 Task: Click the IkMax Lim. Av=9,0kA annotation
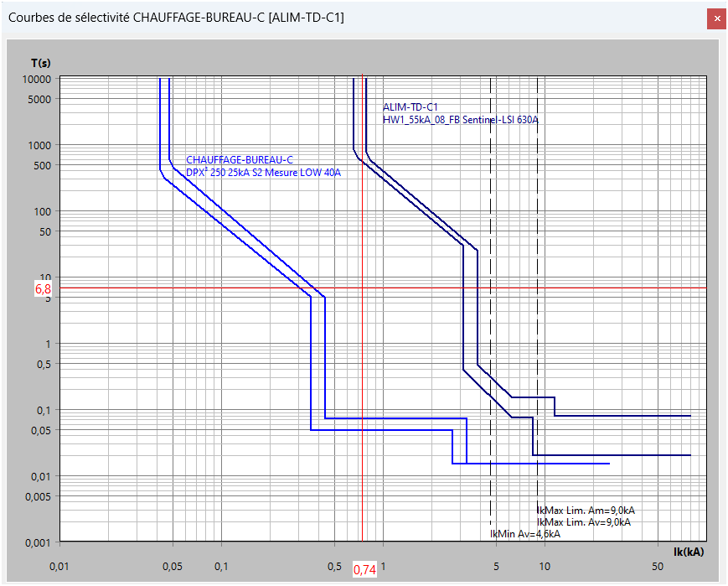pyautogui.click(x=583, y=521)
